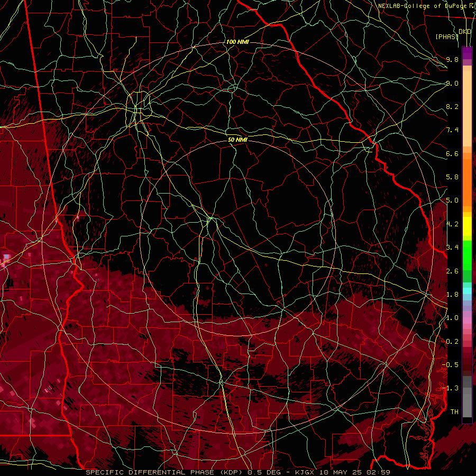
Task: Click the 0.5 DEG elevation angle text
Action: point(264,472)
